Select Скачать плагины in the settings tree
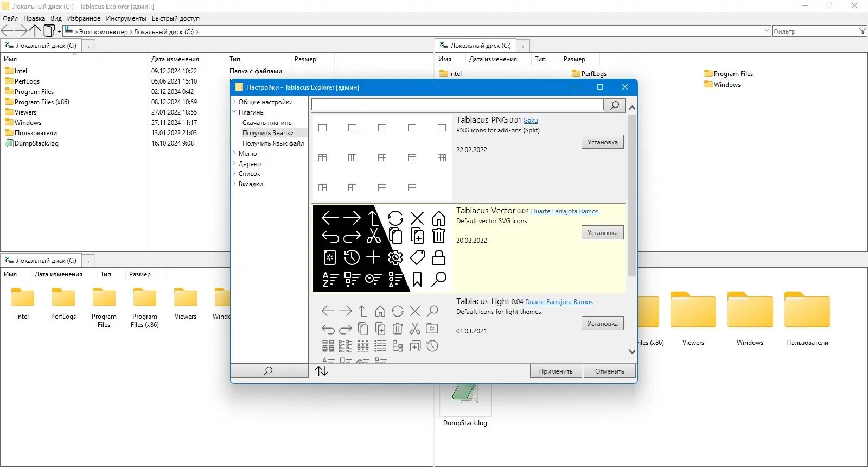This screenshot has width=868, height=467. 267,123
